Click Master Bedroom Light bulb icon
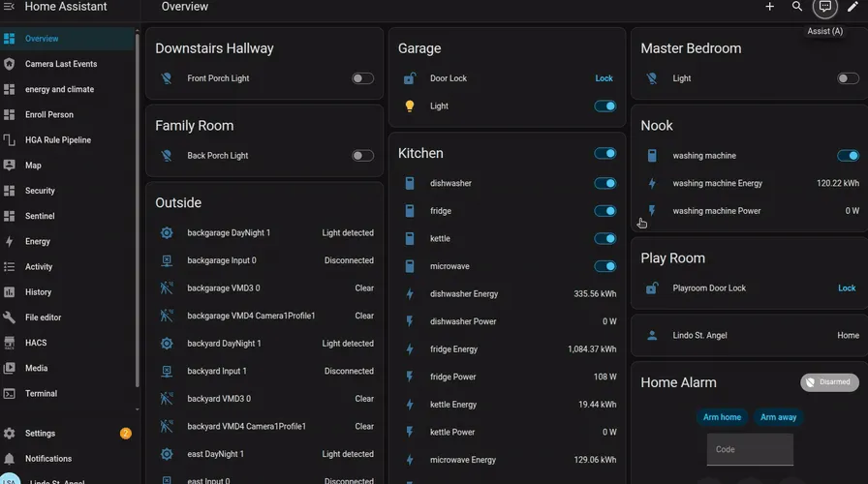This screenshot has height=484, width=868. click(652, 78)
